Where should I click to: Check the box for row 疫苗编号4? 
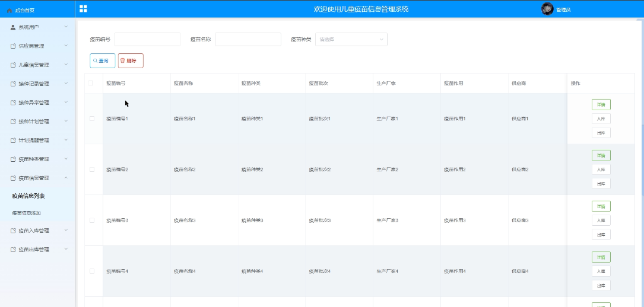click(92, 271)
